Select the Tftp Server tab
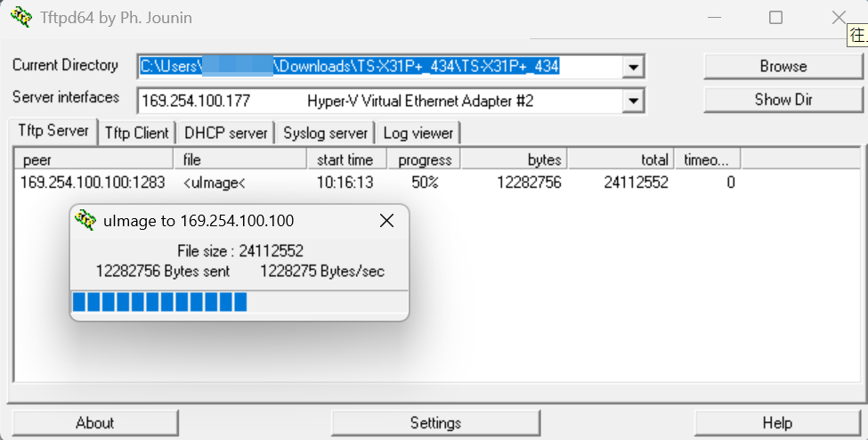This screenshot has width=868, height=440. pos(53,131)
